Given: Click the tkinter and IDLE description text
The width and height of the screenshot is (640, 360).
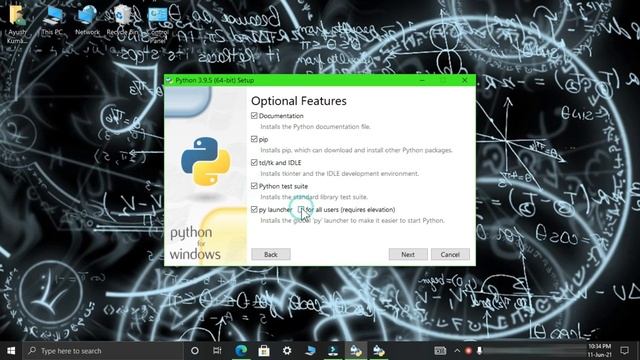Looking at the screenshot, I should pos(340,173).
